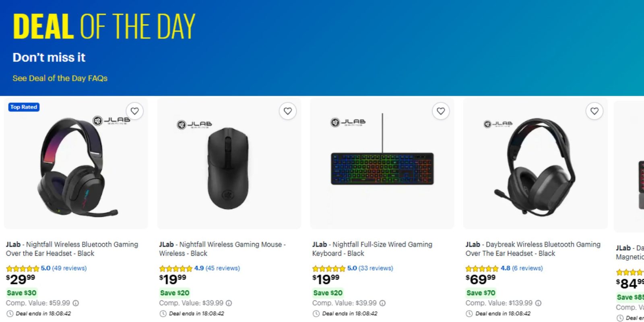The height and width of the screenshot is (322, 644).
Task: Open info icon beside Comp. Value $139.99
Action: pos(538,303)
